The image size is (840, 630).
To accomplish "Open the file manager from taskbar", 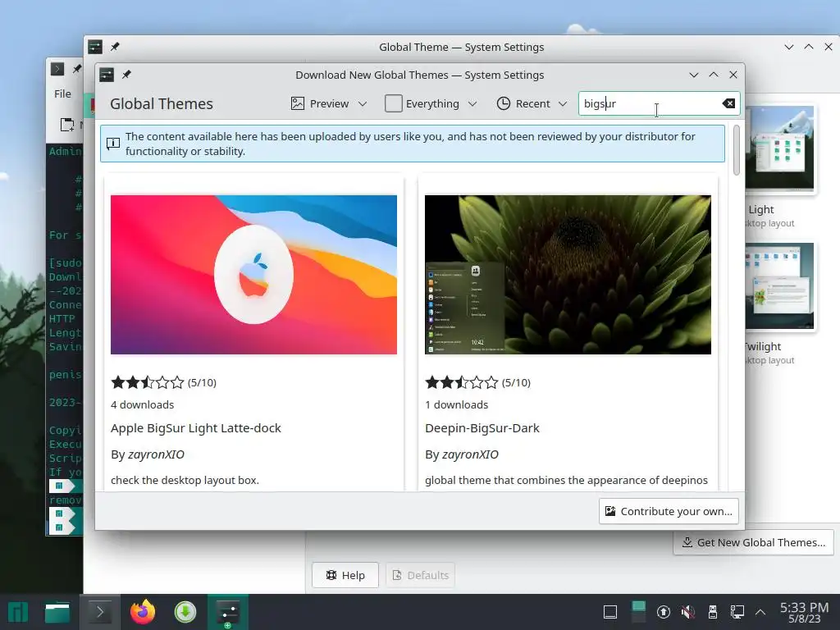I will [57, 612].
